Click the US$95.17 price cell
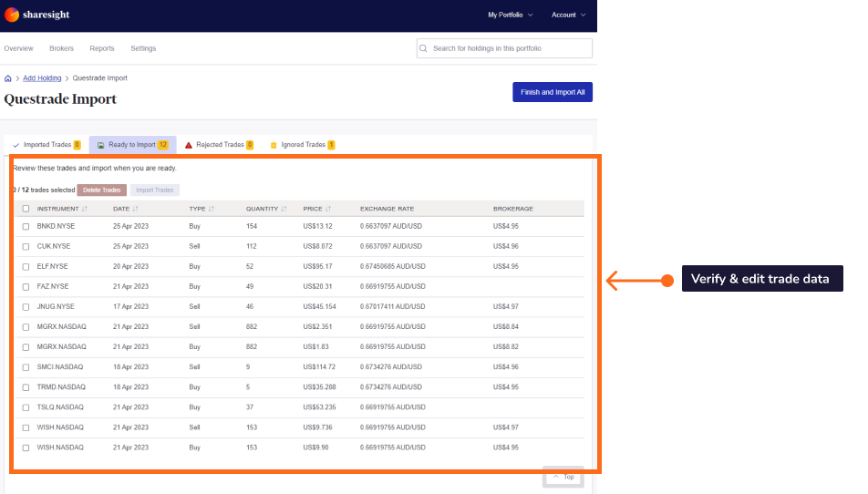This screenshot has width=868, height=494. [x=317, y=267]
